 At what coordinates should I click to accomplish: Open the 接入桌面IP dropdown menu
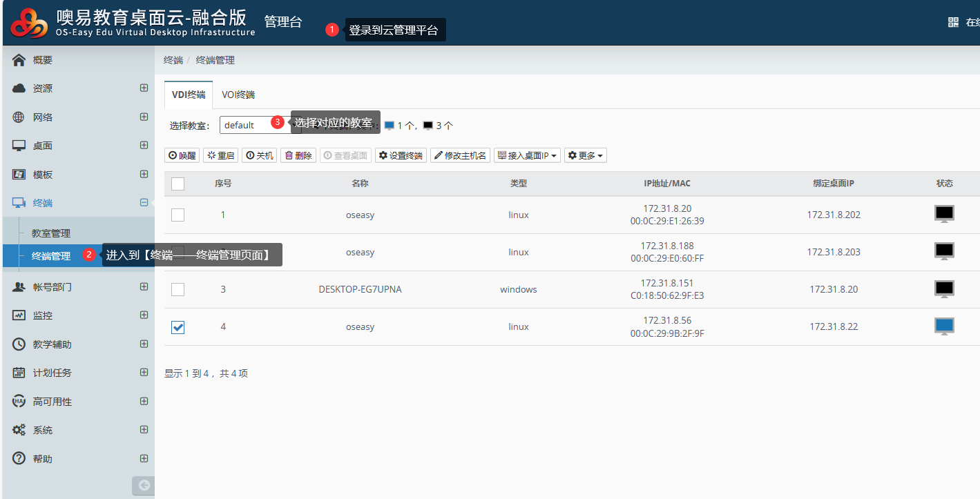[x=526, y=155]
